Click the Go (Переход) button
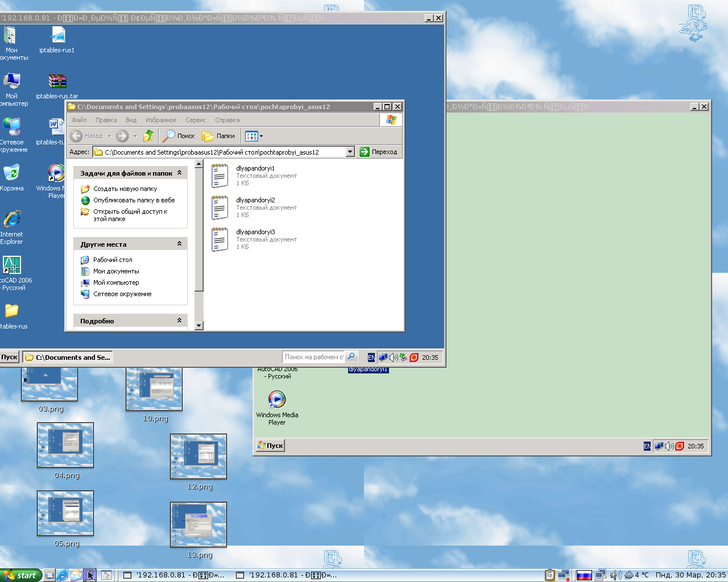 [379, 152]
